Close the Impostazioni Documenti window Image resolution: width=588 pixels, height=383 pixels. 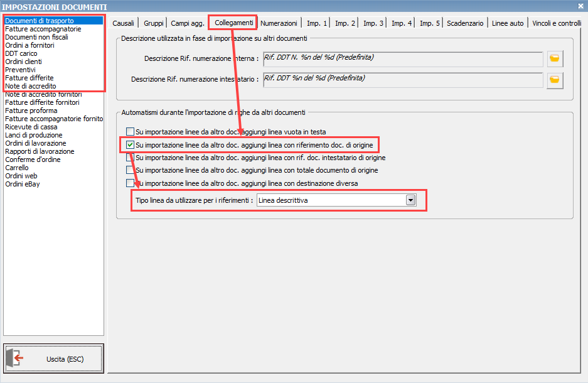pyautogui.click(x=580, y=6)
